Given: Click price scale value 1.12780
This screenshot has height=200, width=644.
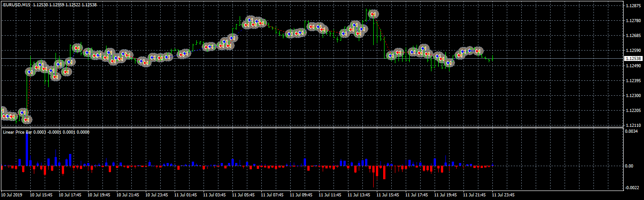Looking at the screenshot, I should (x=633, y=21).
